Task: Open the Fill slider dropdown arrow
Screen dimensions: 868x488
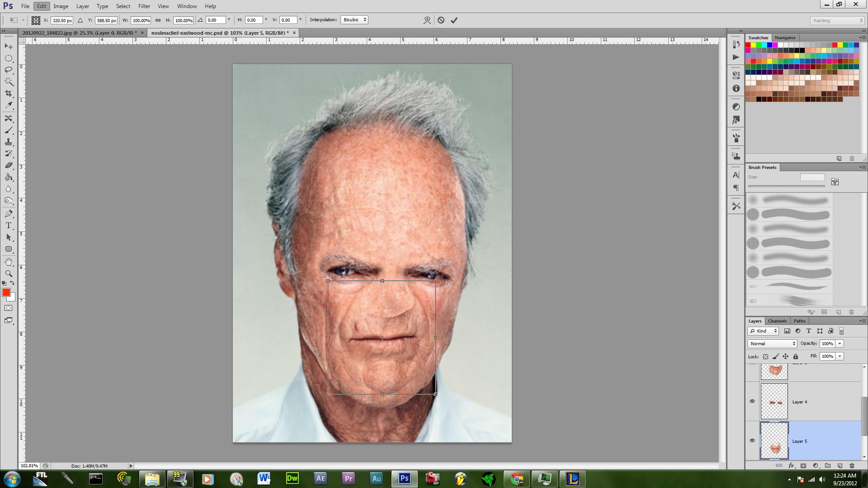Action: coord(840,357)
